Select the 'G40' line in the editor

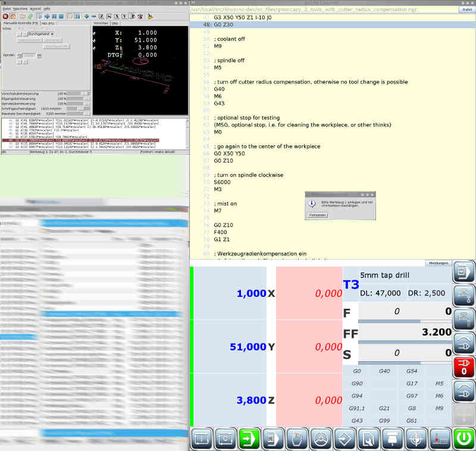coord(219,89)
